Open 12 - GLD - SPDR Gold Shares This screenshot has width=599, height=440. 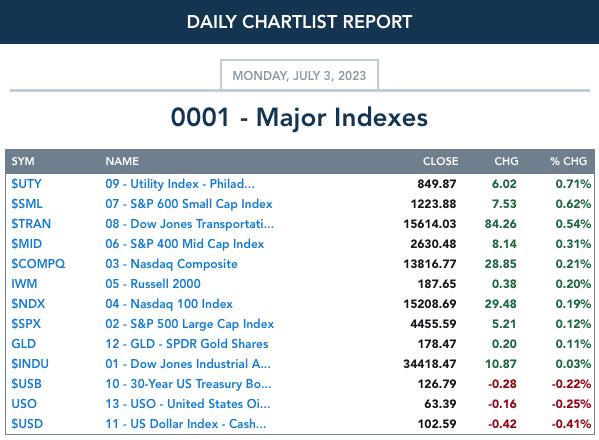pyautogui.click(x=187, y=344)
